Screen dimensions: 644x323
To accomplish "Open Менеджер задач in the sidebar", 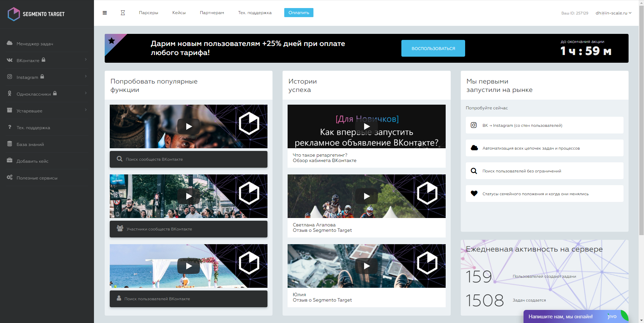I will (x=47, y=44).
